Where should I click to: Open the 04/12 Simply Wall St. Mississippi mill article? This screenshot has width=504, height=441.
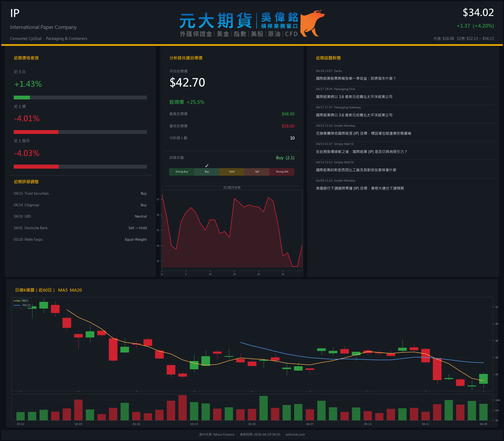356,170
